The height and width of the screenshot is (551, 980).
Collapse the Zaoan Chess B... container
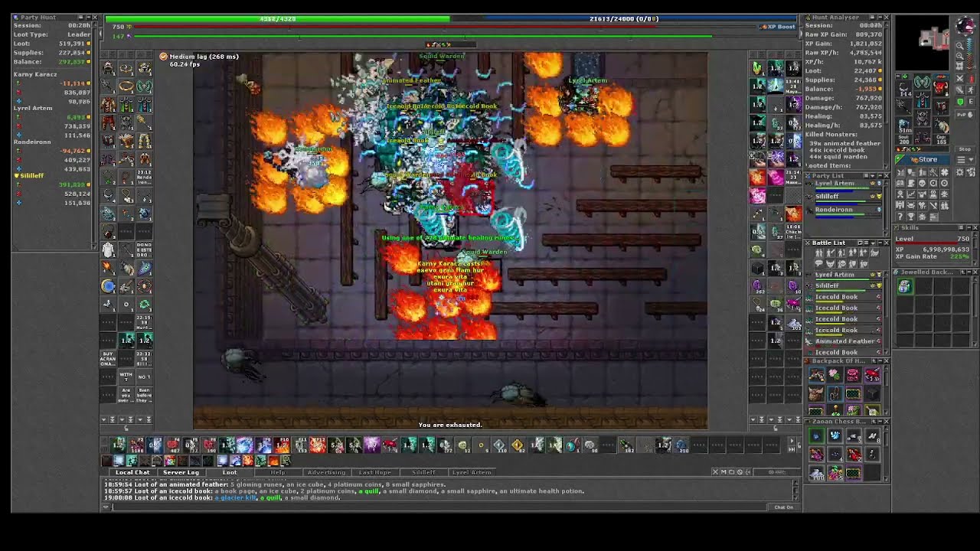tap(880, 421)
